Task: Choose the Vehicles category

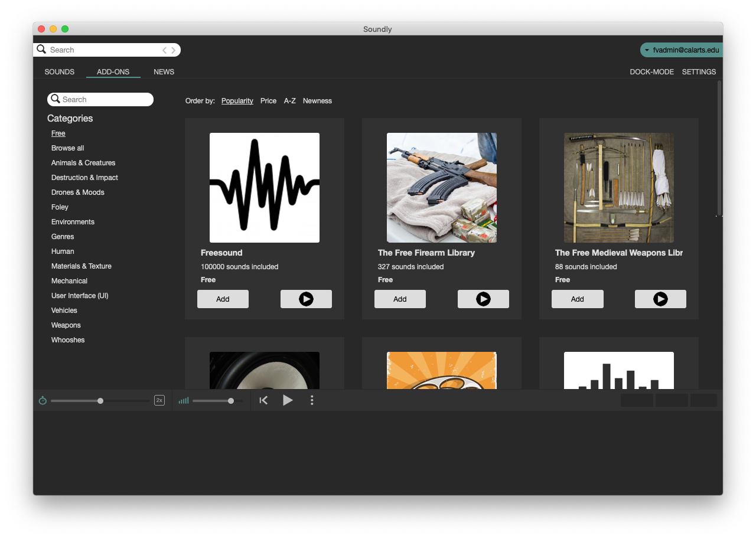Action: click(64, 311)
